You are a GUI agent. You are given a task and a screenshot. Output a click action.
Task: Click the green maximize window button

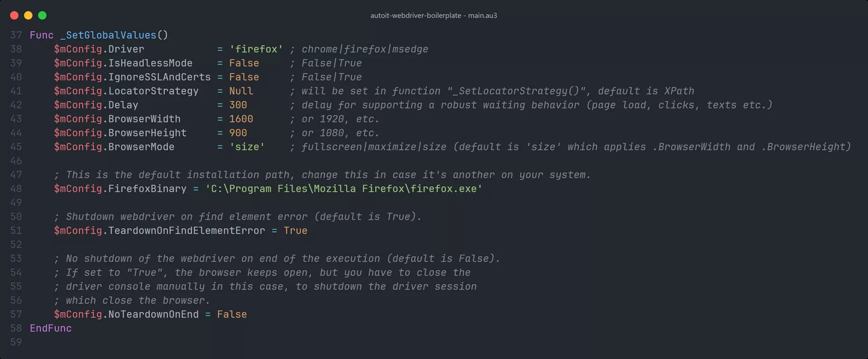click(x=42, y=15)
